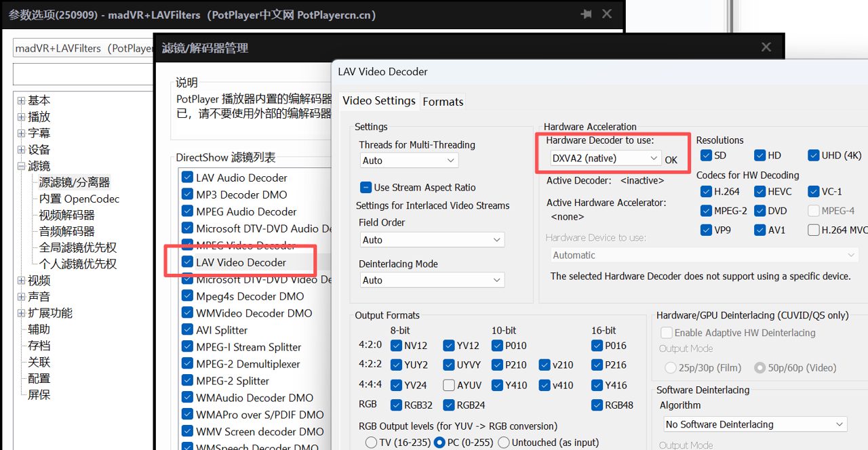Open 屏保 settings page
Image resolution: width=868 pixels, height=450 pixels.
click(39, 394)
